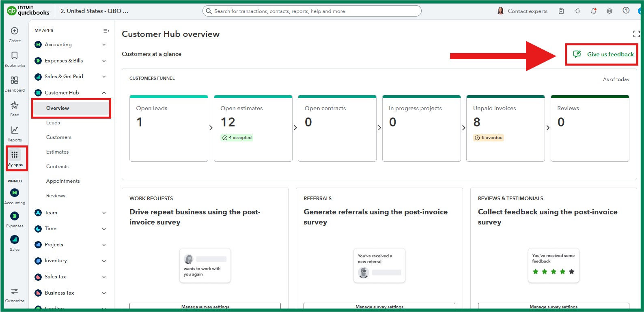Click Manage survey settings under Reviews & Testimonials

click(x=554, y=307)
